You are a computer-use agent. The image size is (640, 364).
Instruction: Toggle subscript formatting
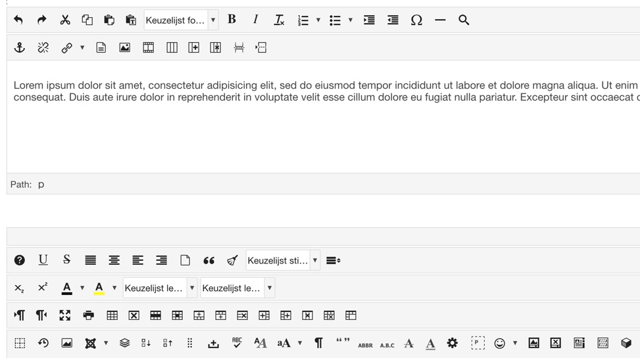pos(19,288)
